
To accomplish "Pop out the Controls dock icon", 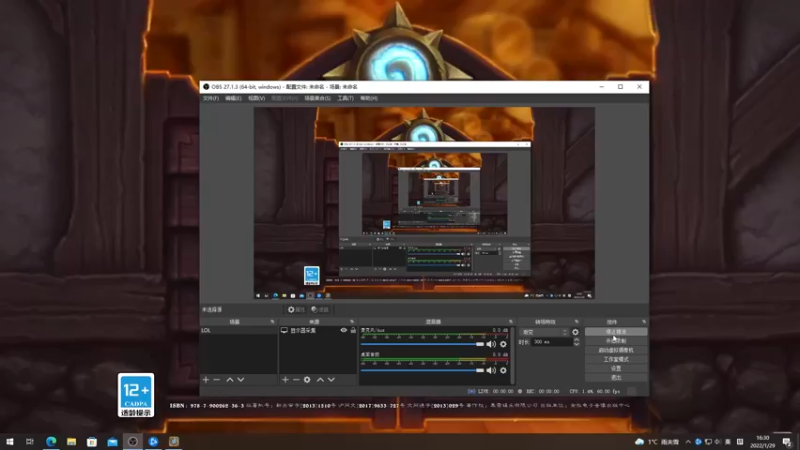I will tap(644, 321).
